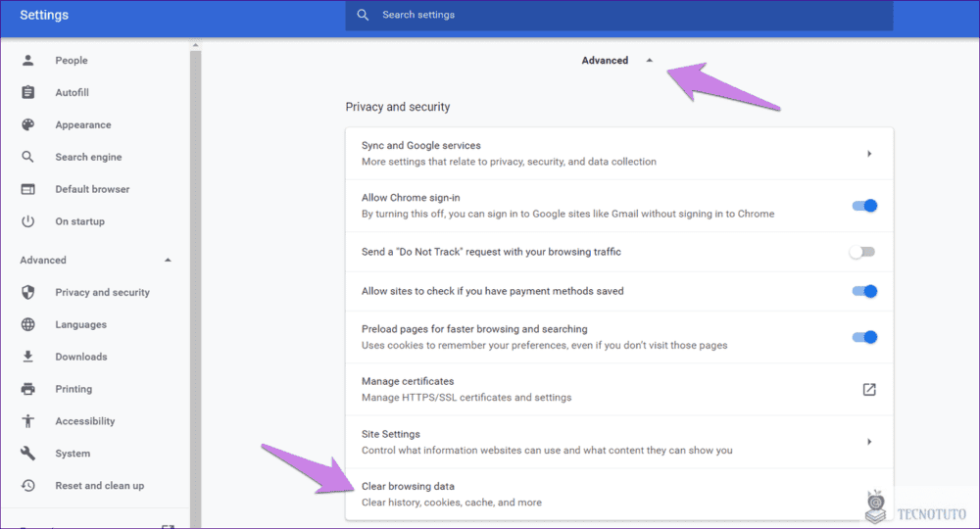Go to Languages settings
Image resolution: width=980 pixels, height=529 pixels.
point(80,324)
